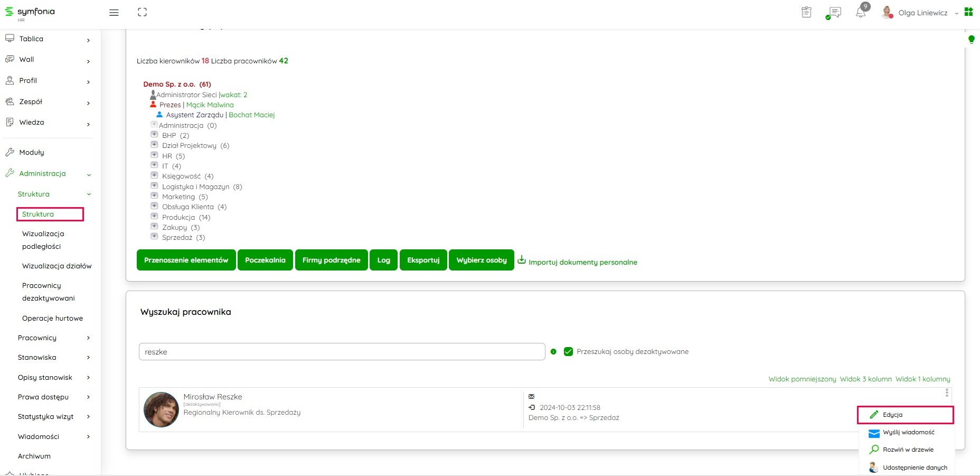Open the clipboard tasks icon
This screenshot has width=980, height=476.
[x=806, y=12]
